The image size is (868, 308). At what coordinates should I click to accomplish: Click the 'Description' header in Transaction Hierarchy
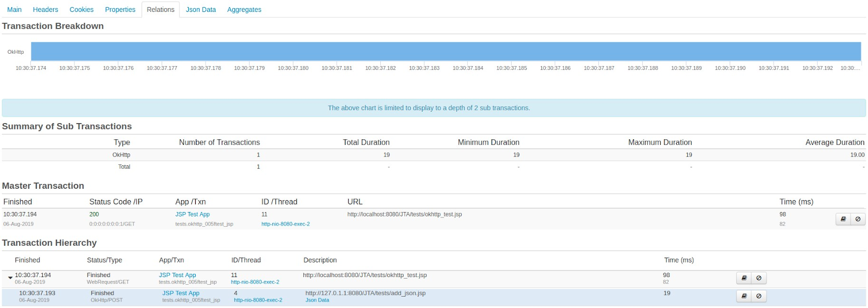tap(320, 260)
